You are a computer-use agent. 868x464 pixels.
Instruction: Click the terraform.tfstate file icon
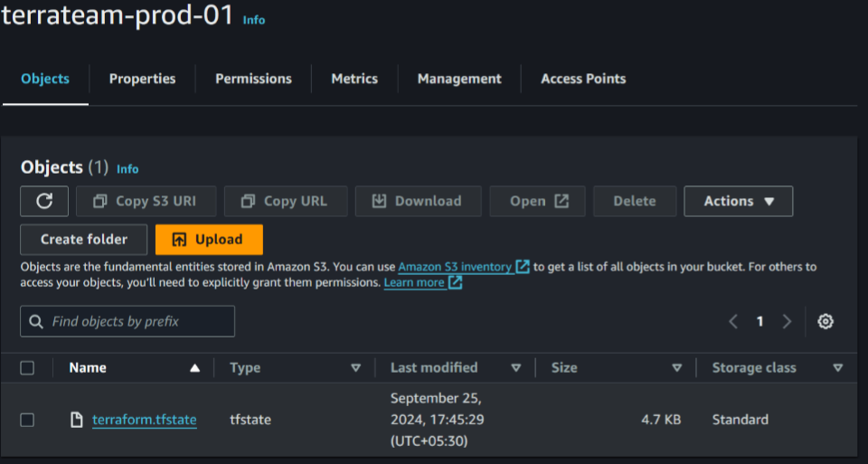[77, 420]
